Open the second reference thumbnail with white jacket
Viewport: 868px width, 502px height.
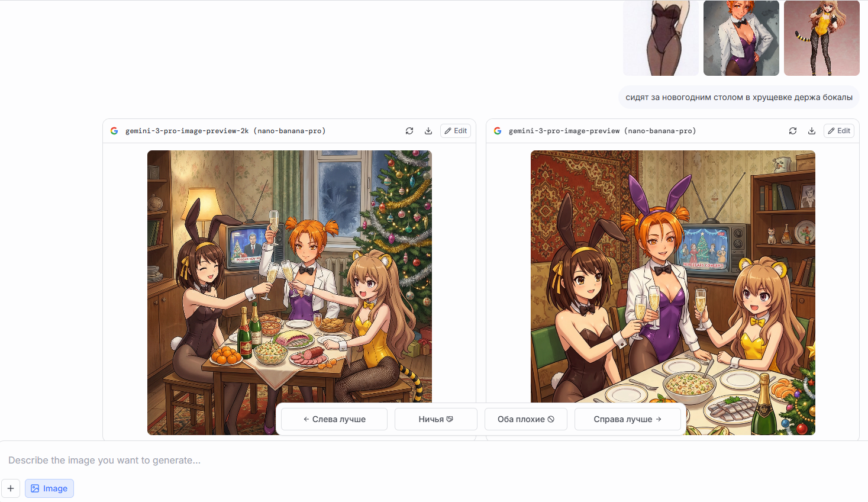click(741, 38)
